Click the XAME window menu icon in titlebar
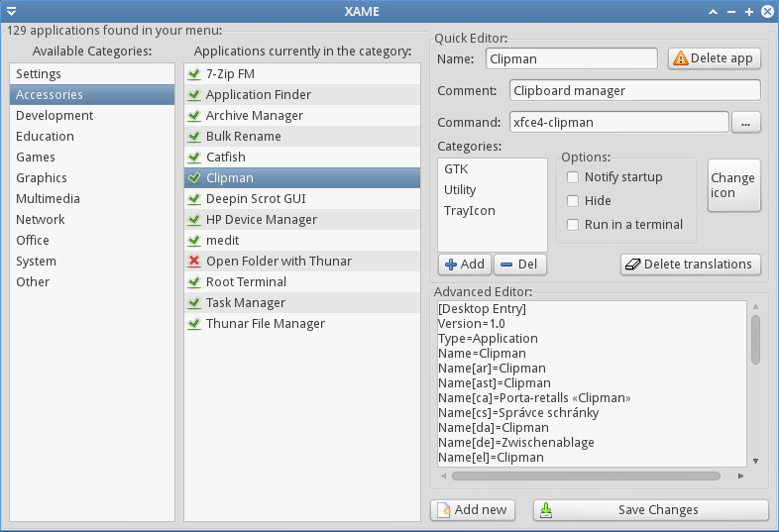This screenshot has height=532, width=779. (11, 12)
